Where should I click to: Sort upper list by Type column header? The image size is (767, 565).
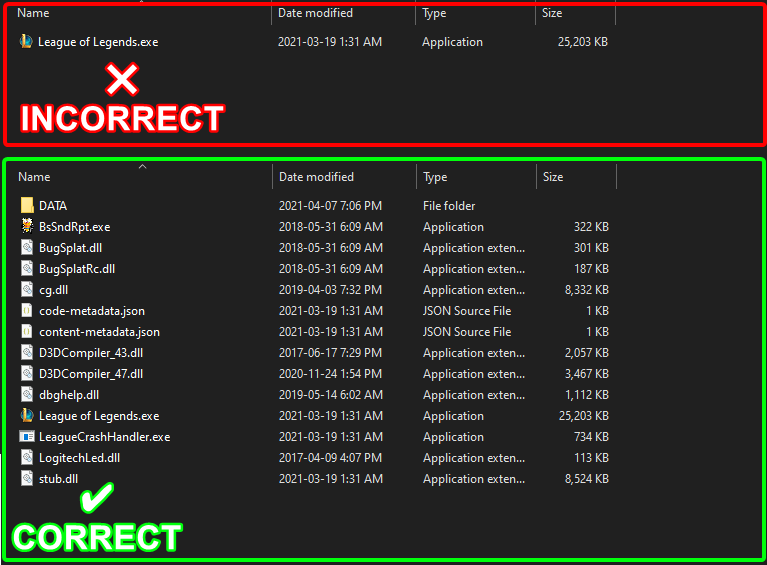434,13
